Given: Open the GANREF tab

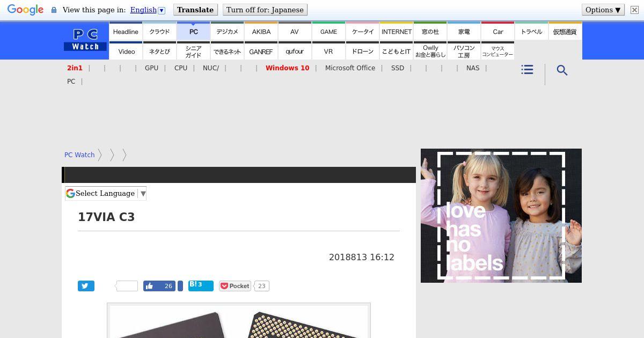Looking at the screenshot, I should (261, 51).
